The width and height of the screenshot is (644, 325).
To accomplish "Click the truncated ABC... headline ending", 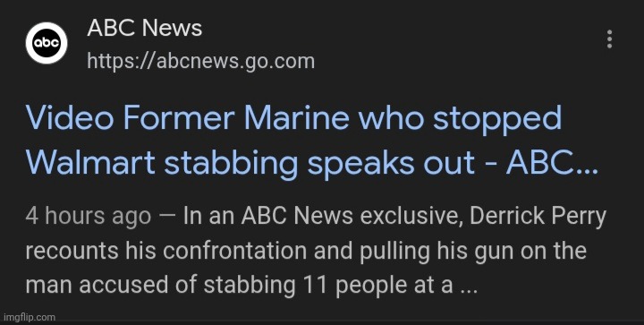I will 552,163.
